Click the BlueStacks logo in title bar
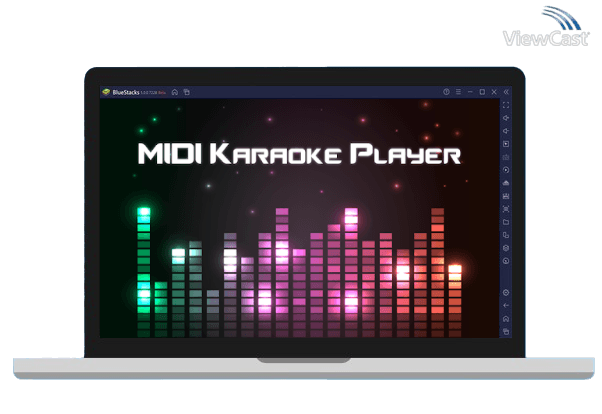The height and width of the screenshot is (414, 602). click(106, 92)
